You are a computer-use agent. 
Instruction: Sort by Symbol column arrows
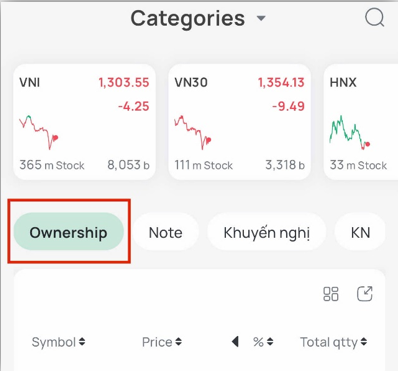pos(82,342)
